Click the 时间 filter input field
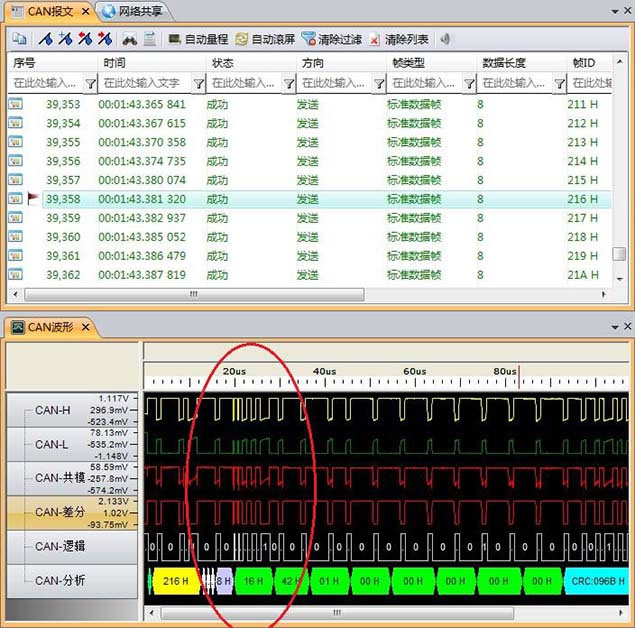635x628 pixels. 145,84
